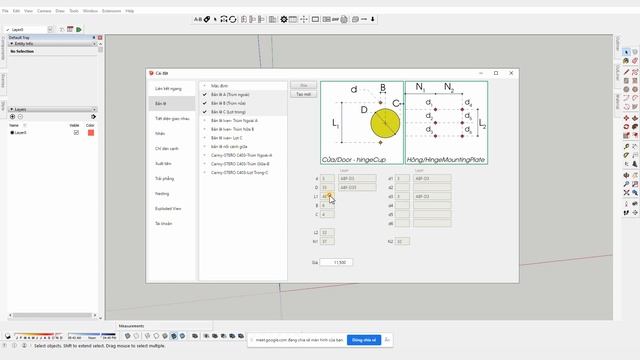Screen dimensions: 640x360
Task: Click the N2 value field
Action: (402, 242)
